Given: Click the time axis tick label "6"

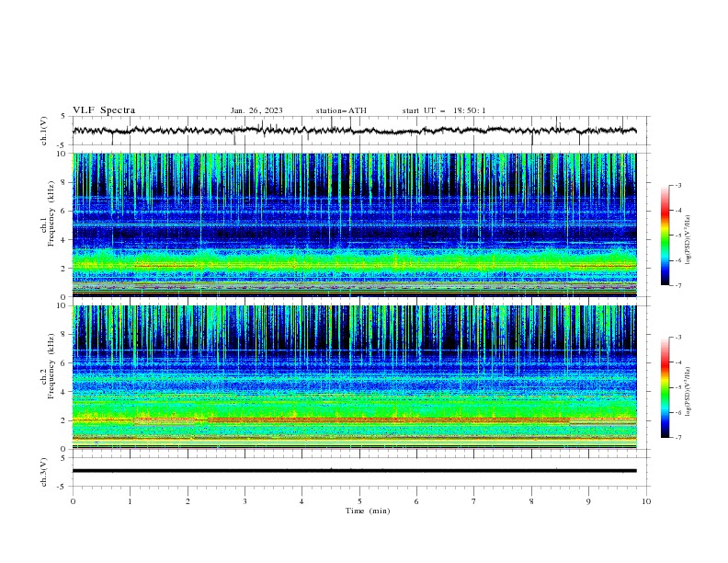Looking at the screenshot, I should [416, 501].
